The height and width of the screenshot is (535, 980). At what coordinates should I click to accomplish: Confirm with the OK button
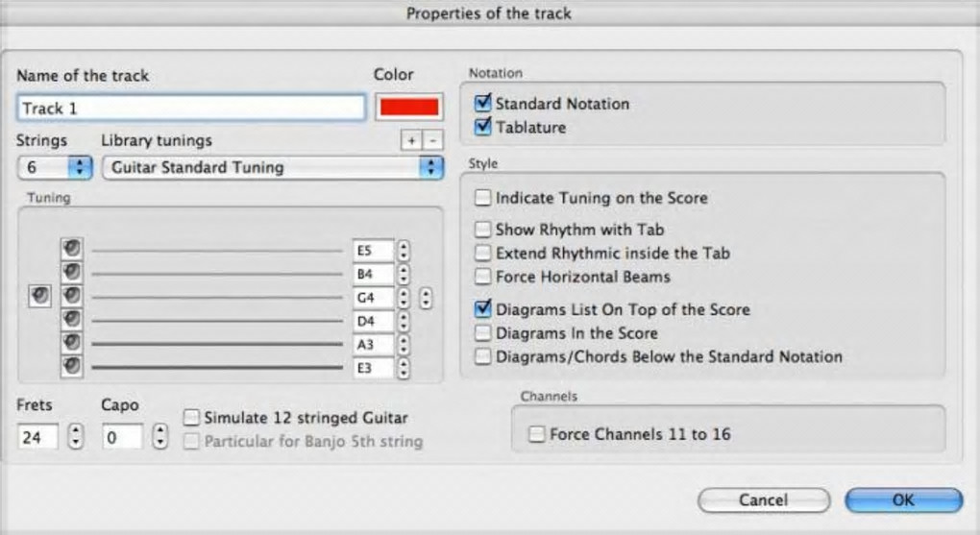tap(903, 500)
